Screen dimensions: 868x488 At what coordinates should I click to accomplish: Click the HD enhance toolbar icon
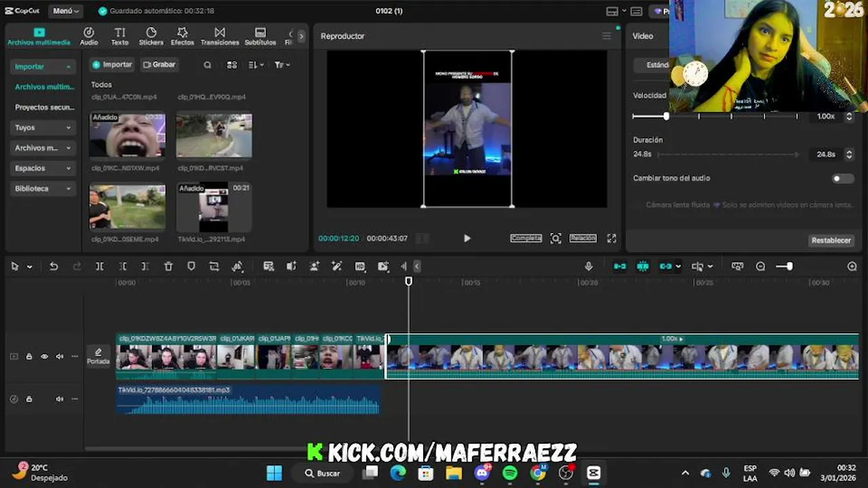360,266
